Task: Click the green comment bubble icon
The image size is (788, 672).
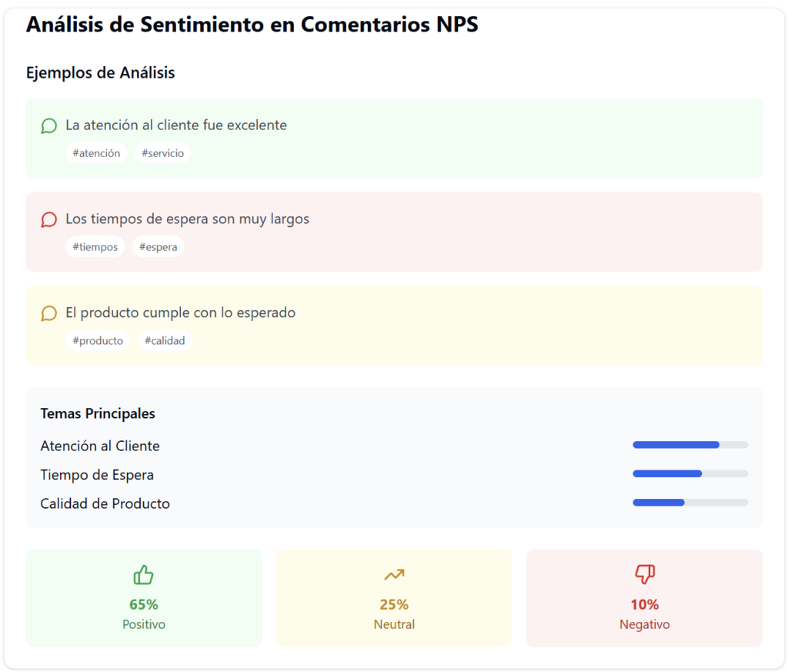Action: (48, 125)
